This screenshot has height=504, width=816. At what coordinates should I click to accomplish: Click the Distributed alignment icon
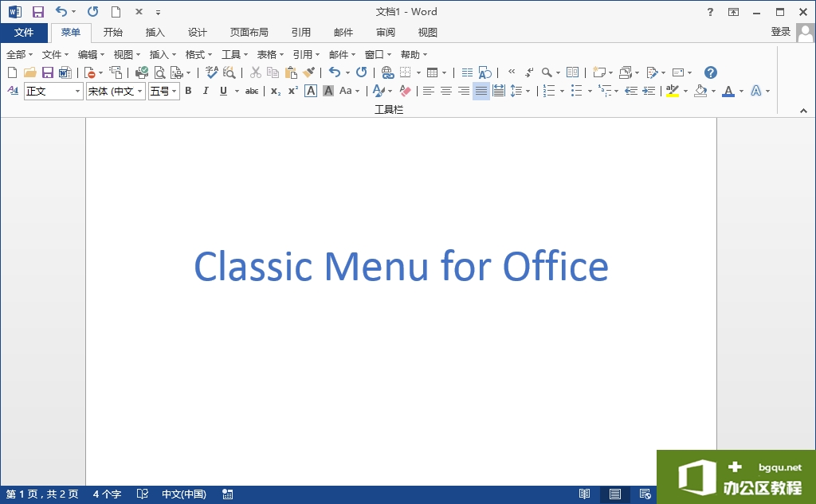tap(499, 91)
